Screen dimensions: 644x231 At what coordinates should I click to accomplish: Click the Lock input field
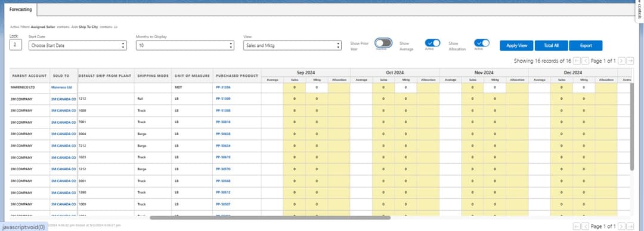pyautogui.click(x=16, y=45)
